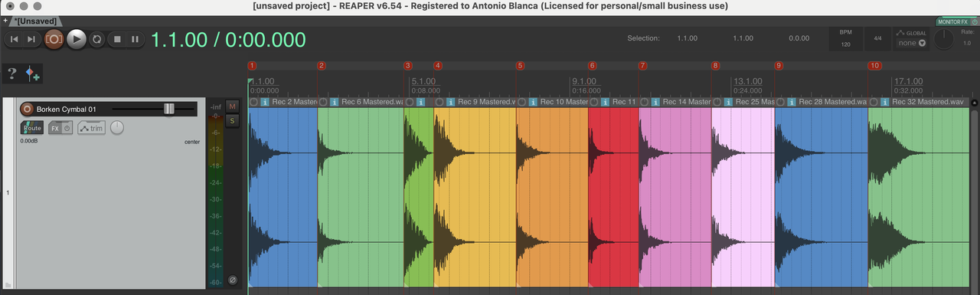980x295 pixels.
Task: Open the track FX chain button
Action: coord(55,128)
